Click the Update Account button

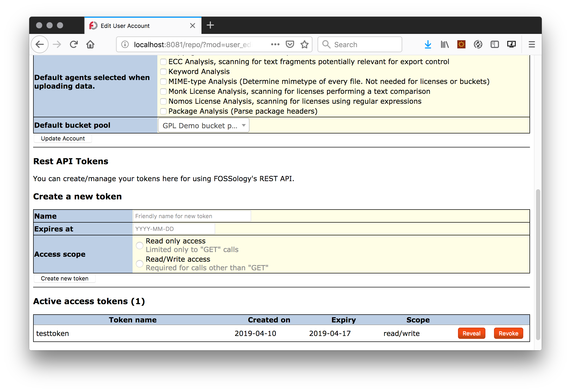pos(63,138)
